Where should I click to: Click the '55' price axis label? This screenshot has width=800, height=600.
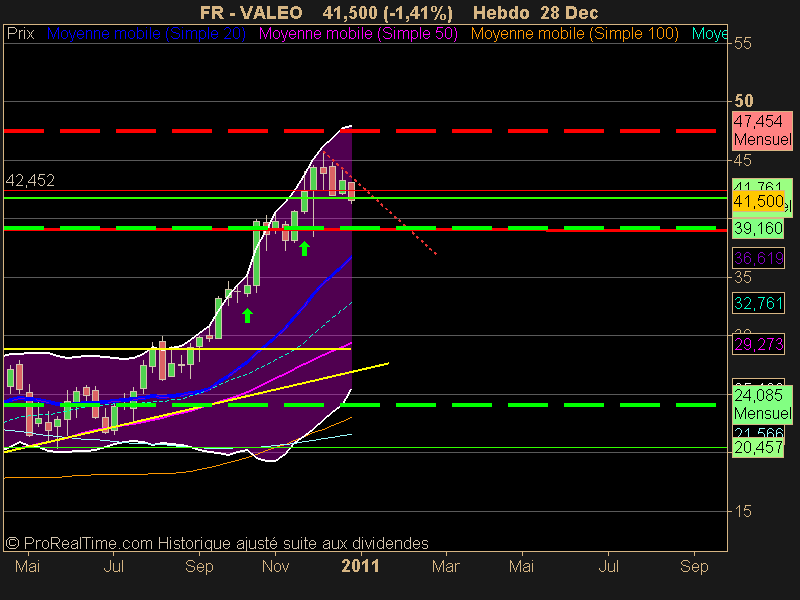(743, 43)
